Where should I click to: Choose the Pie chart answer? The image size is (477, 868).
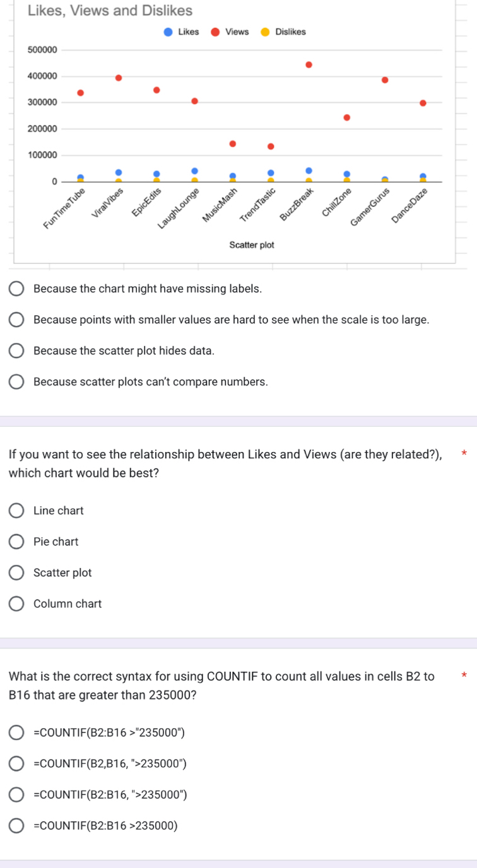(x=18, y=541)
